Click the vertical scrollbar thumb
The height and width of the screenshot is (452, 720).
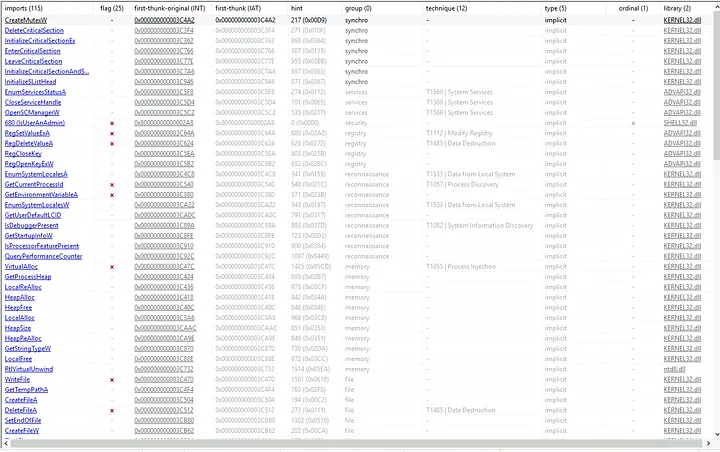point(717,85)
